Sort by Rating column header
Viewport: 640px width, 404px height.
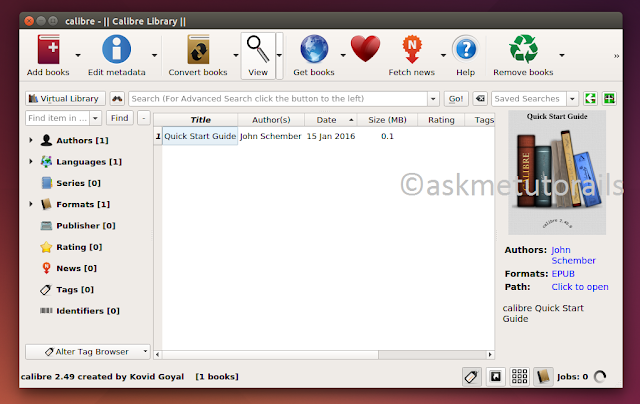point(441,120)
